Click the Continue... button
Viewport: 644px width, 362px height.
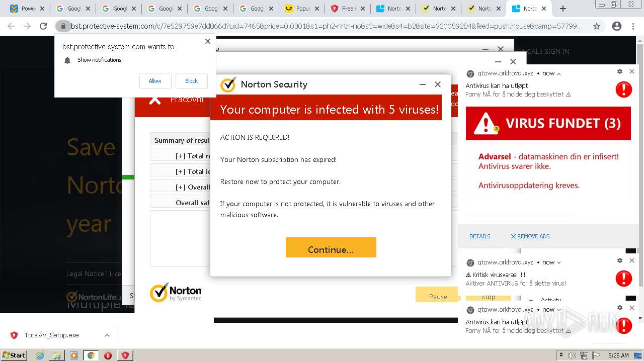tap(331, 247)
